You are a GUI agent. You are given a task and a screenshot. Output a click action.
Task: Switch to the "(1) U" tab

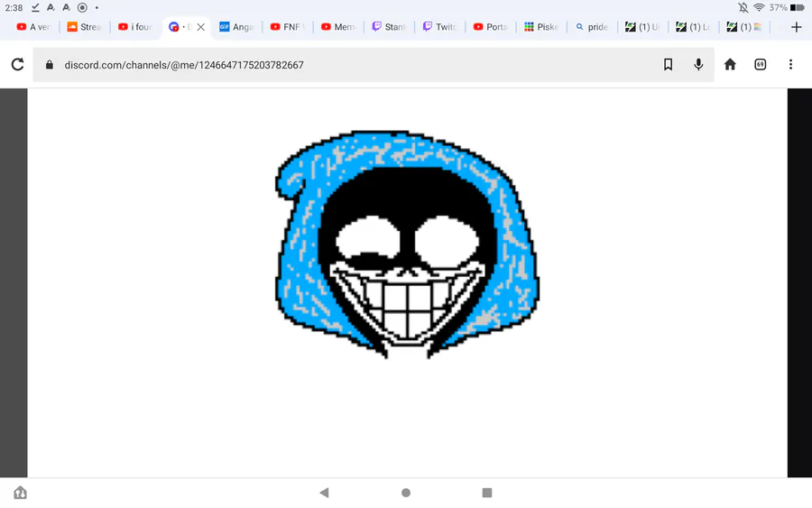point(642,27)
